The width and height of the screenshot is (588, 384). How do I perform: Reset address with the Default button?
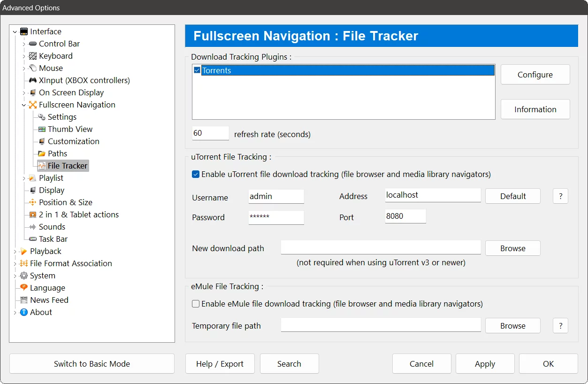coord(513,196)
